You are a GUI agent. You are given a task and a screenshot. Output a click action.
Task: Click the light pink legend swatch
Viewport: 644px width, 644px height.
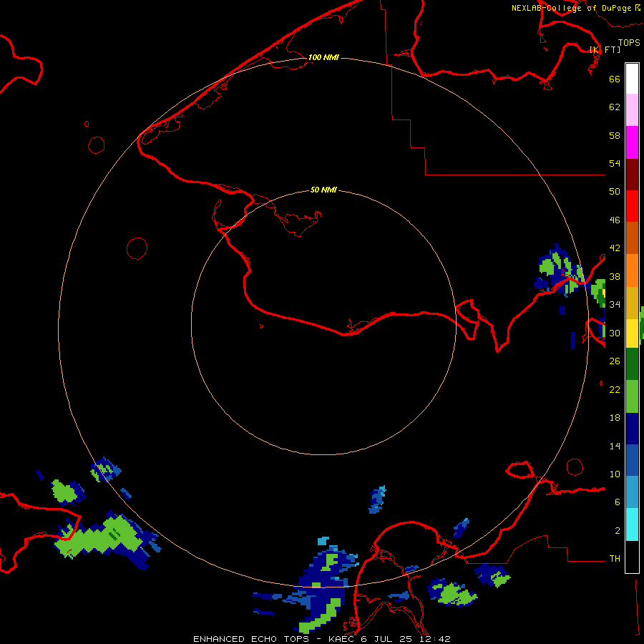632,110
